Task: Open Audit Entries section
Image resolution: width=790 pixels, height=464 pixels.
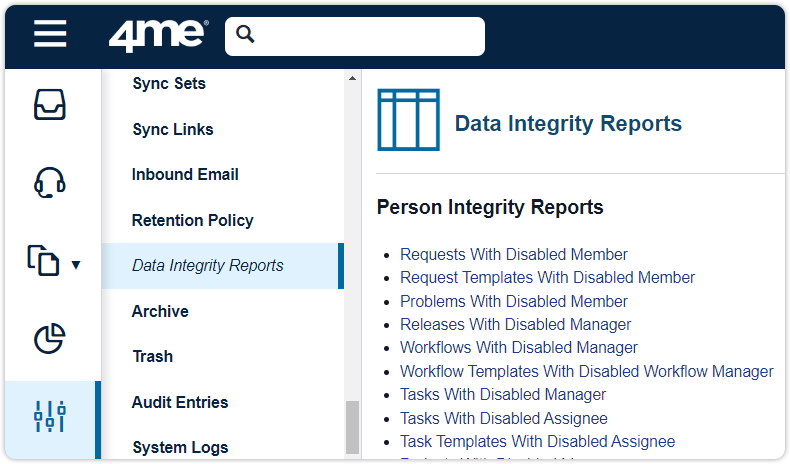Action: tap(180, 402)
